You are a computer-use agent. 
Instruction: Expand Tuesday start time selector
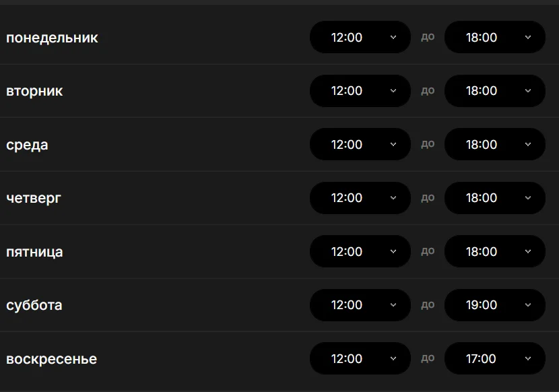360,91
